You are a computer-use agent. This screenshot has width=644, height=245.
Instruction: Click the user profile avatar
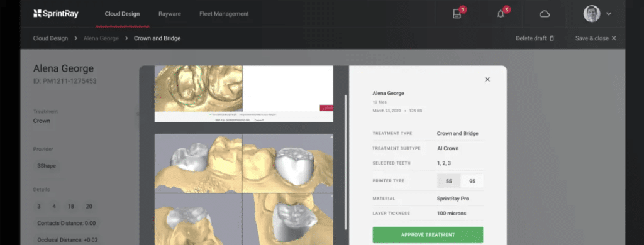pos(592,14)
